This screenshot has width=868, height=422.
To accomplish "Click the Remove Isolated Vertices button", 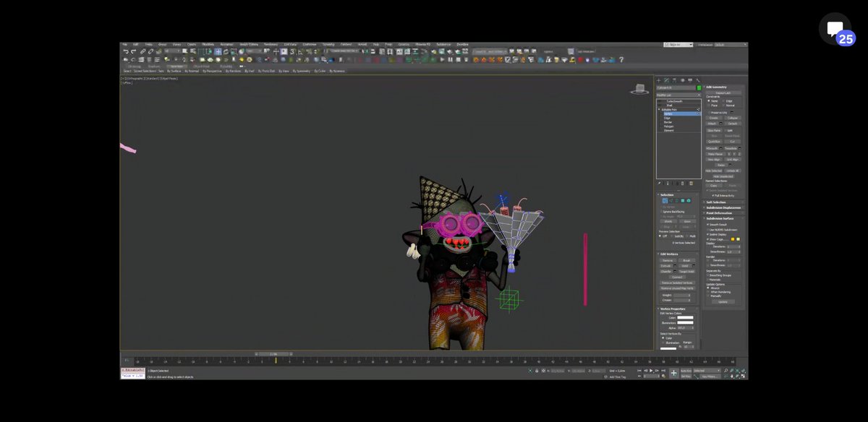I will click(x=678, y=283).
